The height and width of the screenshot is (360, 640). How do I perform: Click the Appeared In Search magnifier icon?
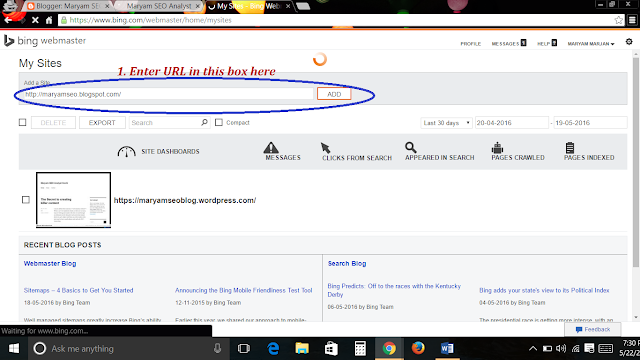(411, 147)
